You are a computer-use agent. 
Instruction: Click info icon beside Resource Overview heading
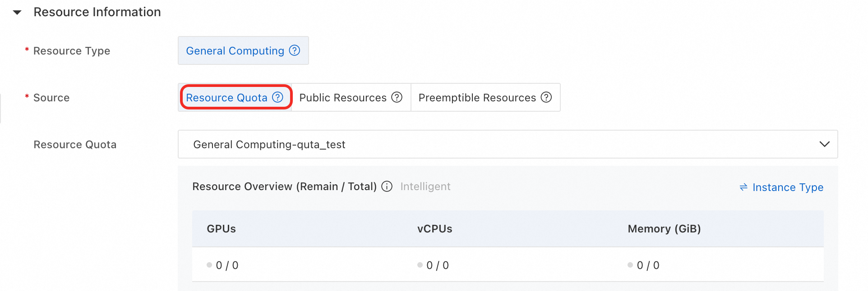point(387,186)
